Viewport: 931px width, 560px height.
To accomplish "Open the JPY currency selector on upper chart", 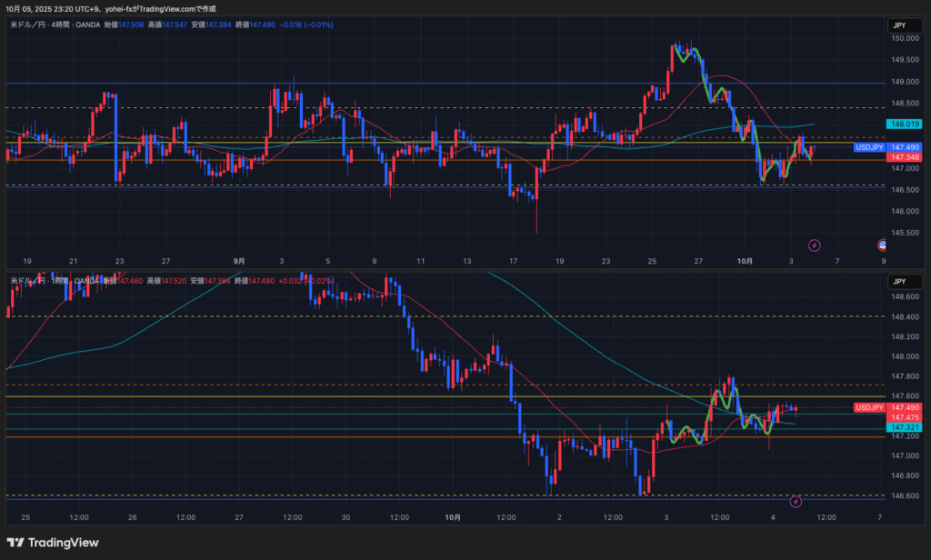I will (898, 26).
